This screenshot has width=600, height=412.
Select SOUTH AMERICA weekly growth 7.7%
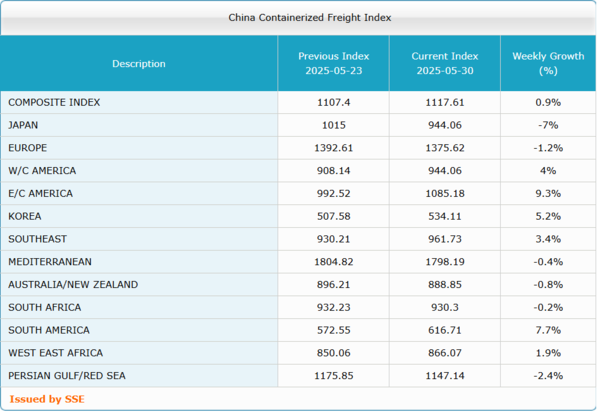[x=547, y=330]
